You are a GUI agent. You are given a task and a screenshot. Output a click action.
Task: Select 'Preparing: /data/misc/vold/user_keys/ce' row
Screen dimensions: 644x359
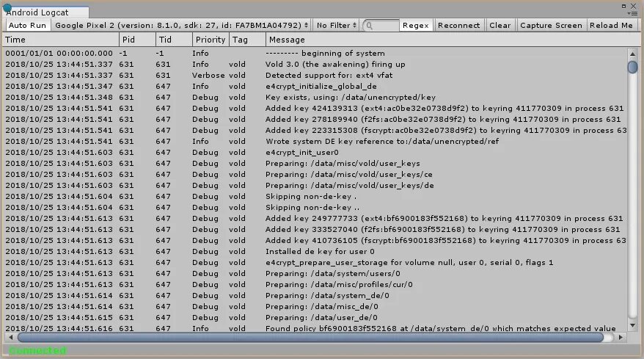tap(315, 174)
